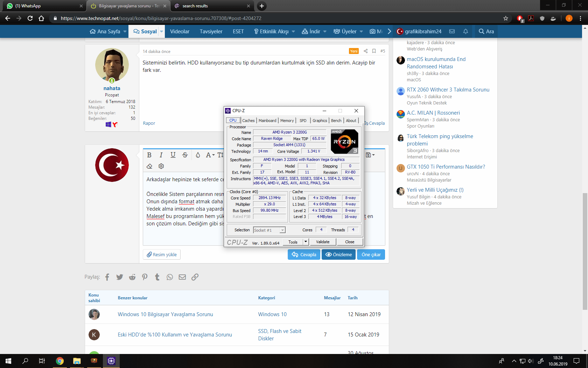The image size is (588, 368).
Task: Share the thread on Facebook
Action: tap(107, 277)
